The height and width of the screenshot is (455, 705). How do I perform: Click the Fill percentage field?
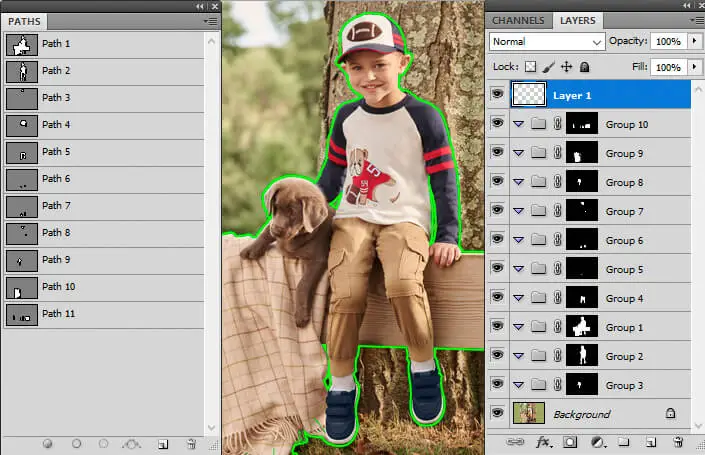[x=667, y=67]
